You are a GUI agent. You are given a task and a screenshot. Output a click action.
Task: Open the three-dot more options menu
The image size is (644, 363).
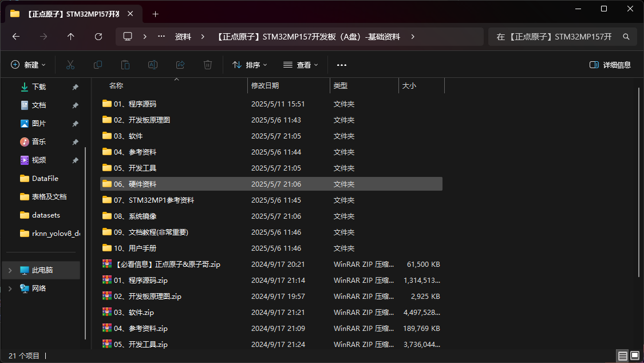click(342, 65)
